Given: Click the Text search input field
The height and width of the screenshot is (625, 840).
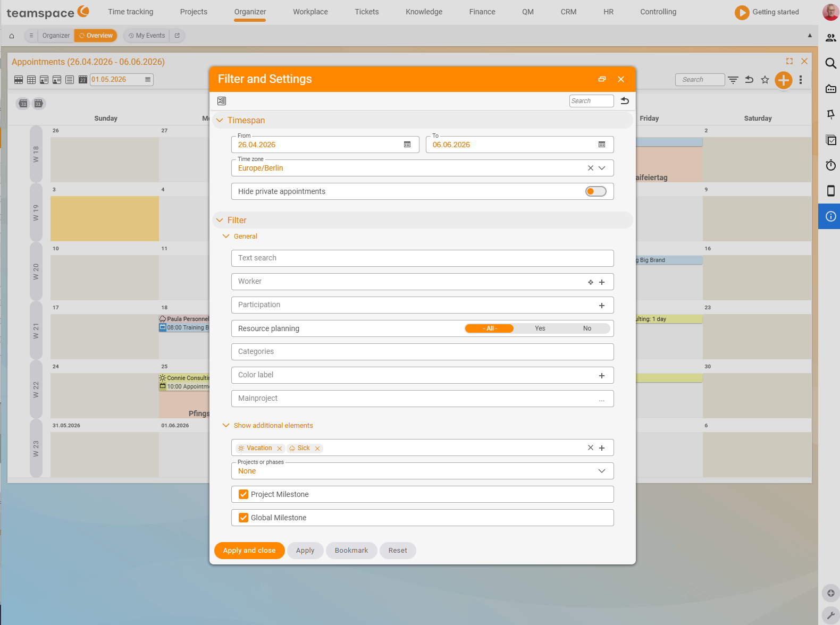Looking at the screenshot, I should pos(423,258).
